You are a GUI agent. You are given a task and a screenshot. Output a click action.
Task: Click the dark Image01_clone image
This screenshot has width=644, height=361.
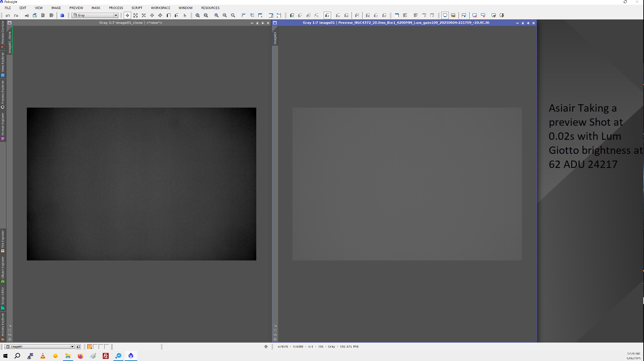[x=142, y=184]
